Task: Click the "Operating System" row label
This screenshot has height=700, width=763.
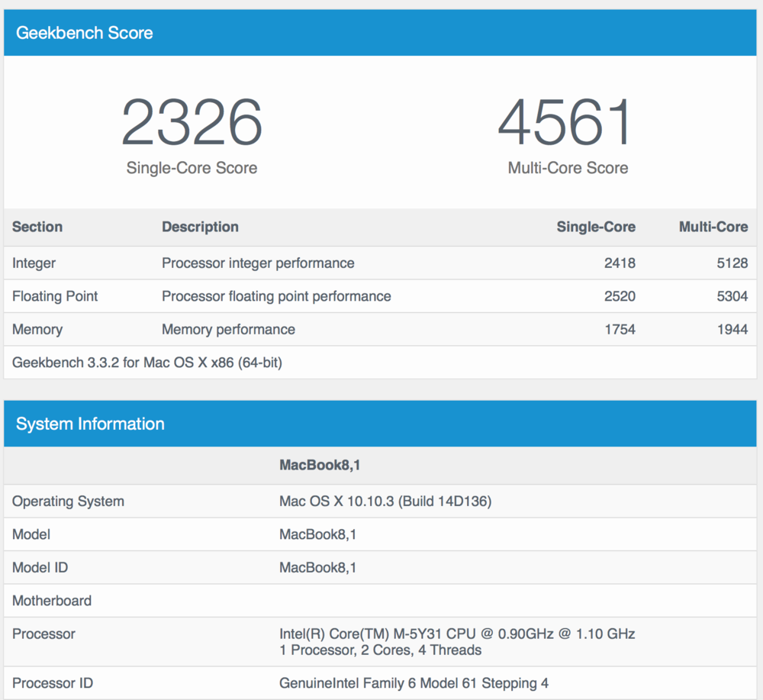Action: [68, 502]
